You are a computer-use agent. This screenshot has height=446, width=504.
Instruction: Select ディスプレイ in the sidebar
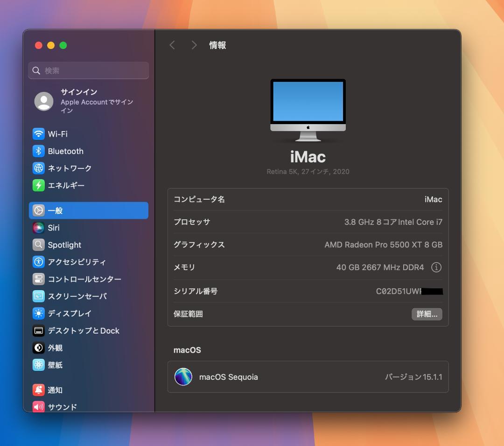point(88,314)
